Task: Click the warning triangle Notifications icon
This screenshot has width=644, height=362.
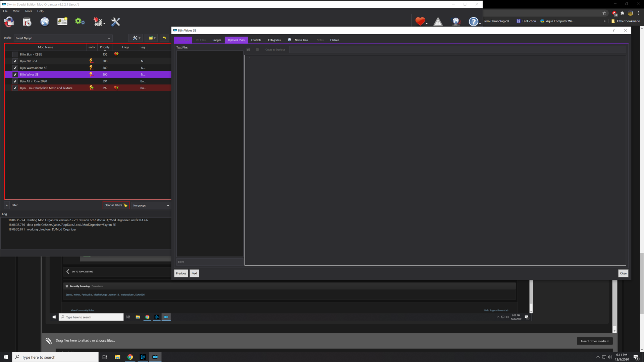Action: 438,22
